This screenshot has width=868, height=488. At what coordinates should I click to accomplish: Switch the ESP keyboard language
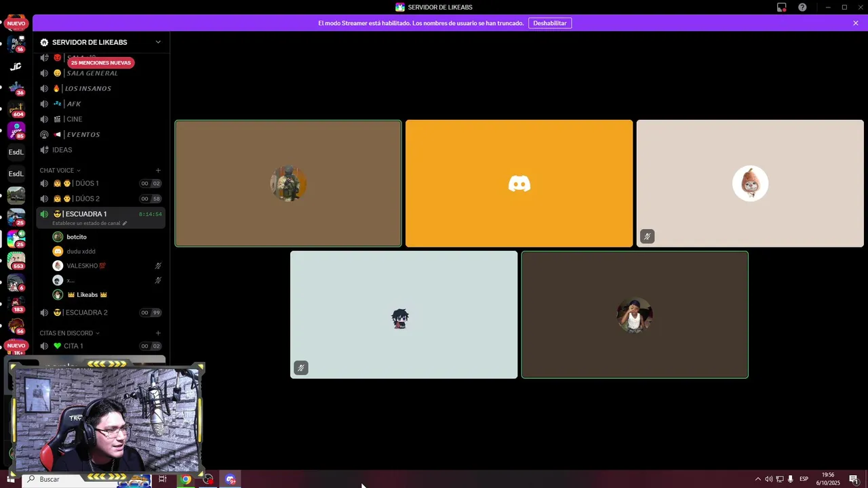coord(804,479)
